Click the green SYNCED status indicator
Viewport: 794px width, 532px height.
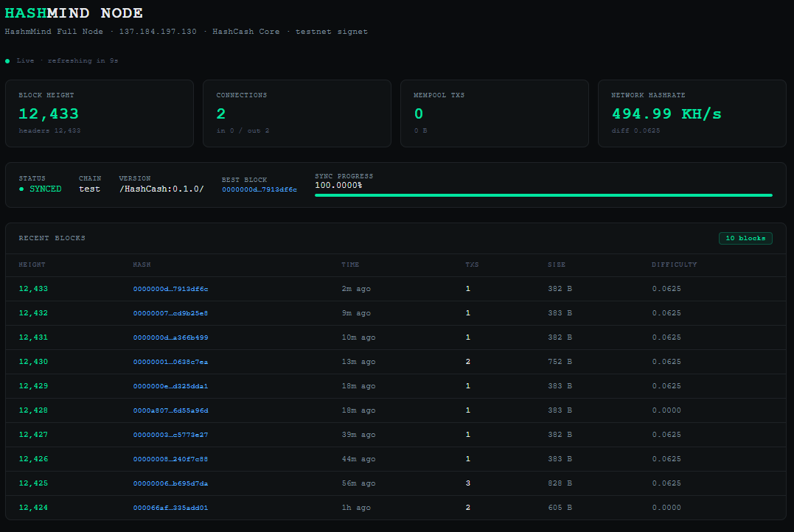point(40,189)
